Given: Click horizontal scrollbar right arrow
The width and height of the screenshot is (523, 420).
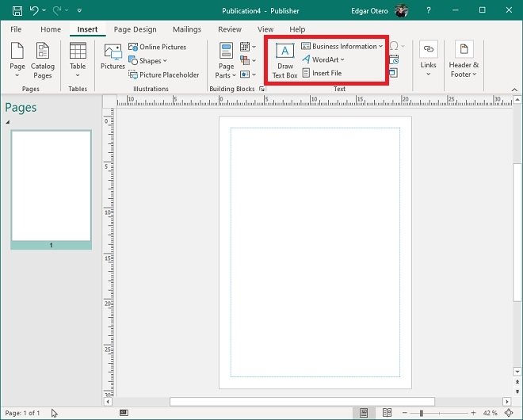Looking at the screenshot, I should pyautogui.click(x=507, y=402).
